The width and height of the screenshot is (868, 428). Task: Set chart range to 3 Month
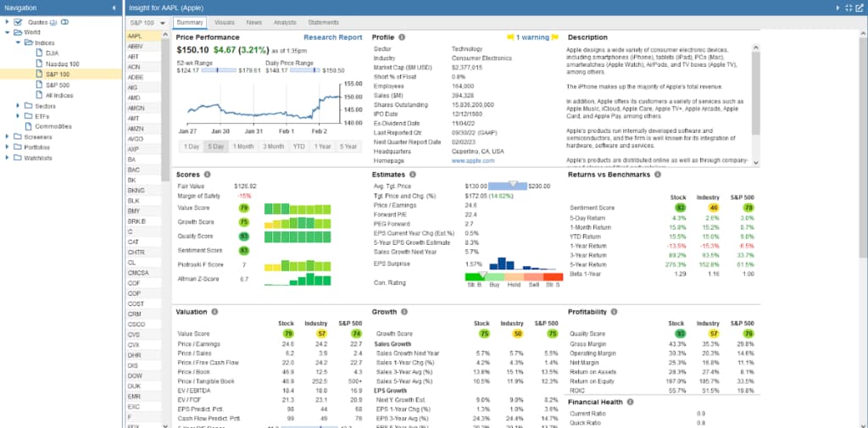point(273,146)
